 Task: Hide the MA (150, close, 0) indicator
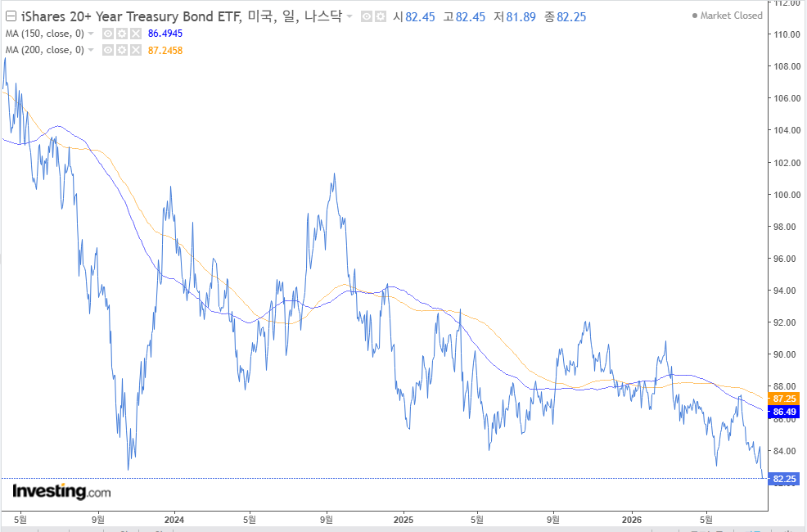(x=107, y=34)
